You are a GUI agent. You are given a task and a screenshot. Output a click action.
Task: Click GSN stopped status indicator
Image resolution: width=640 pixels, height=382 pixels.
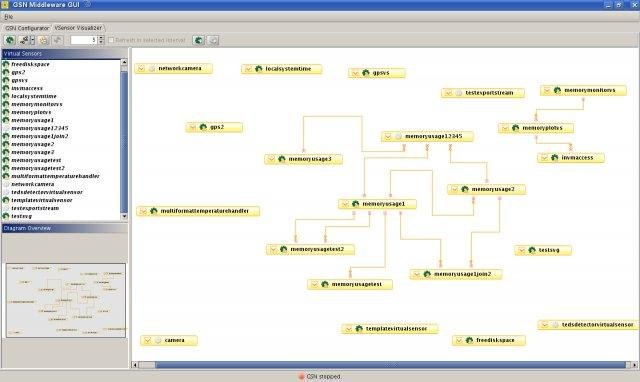pos(320,376)
